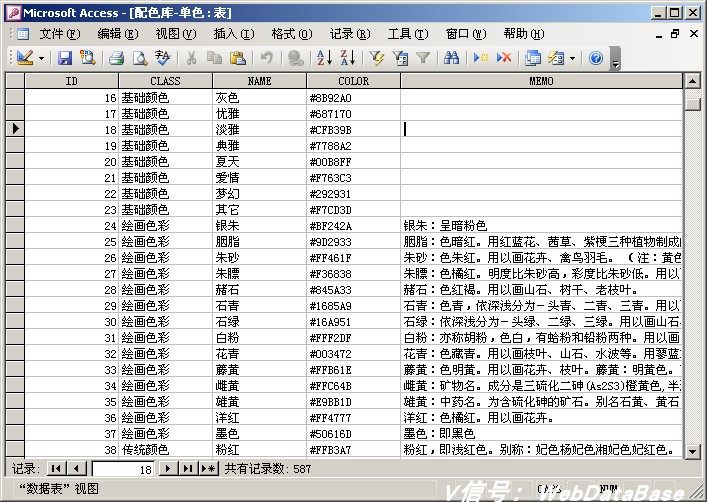Click the NAME cell 夏天

click(x=259, y=161)
